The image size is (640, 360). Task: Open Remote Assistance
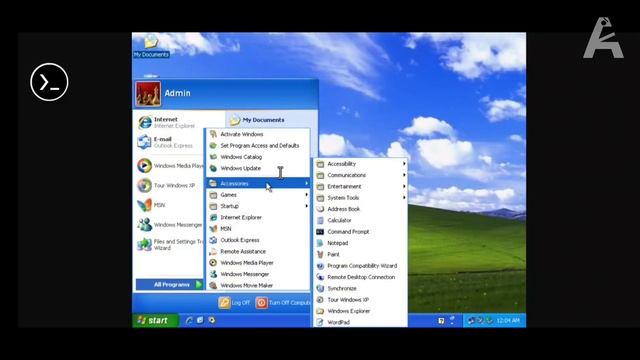pyautogui.click(x=258, y=251)
